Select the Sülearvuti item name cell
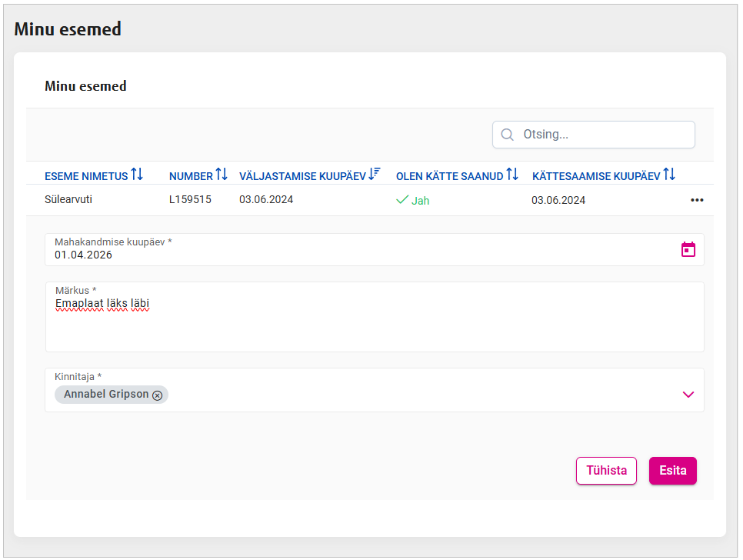 pos(68,199)
